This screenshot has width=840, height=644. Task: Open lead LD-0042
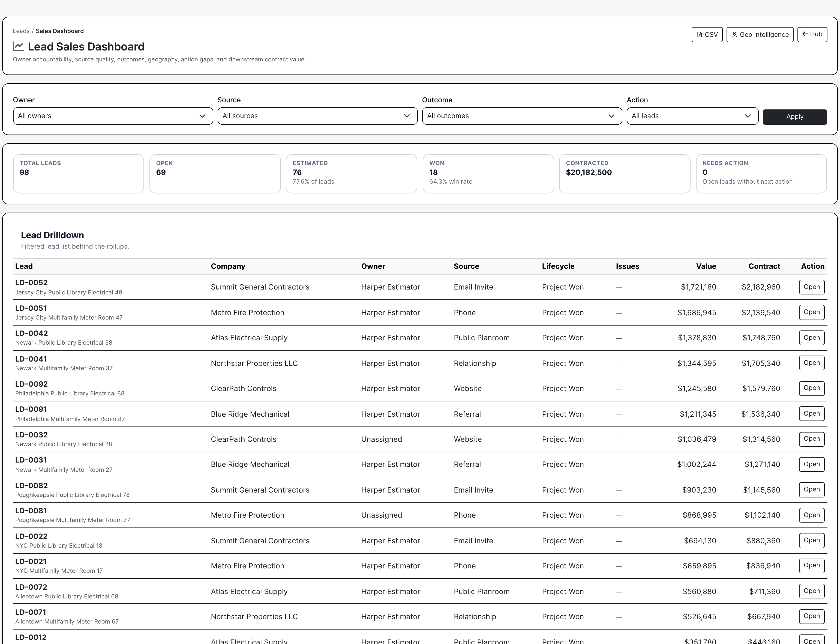click(812, 338)
